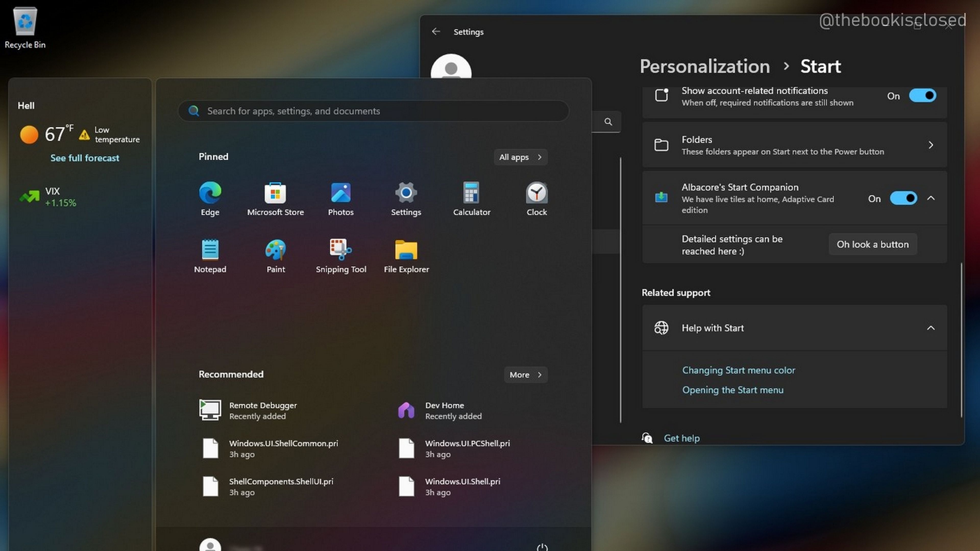Screen dimensions: 980x551
Task: Open the Photos app icon
Action: point(341,199)
